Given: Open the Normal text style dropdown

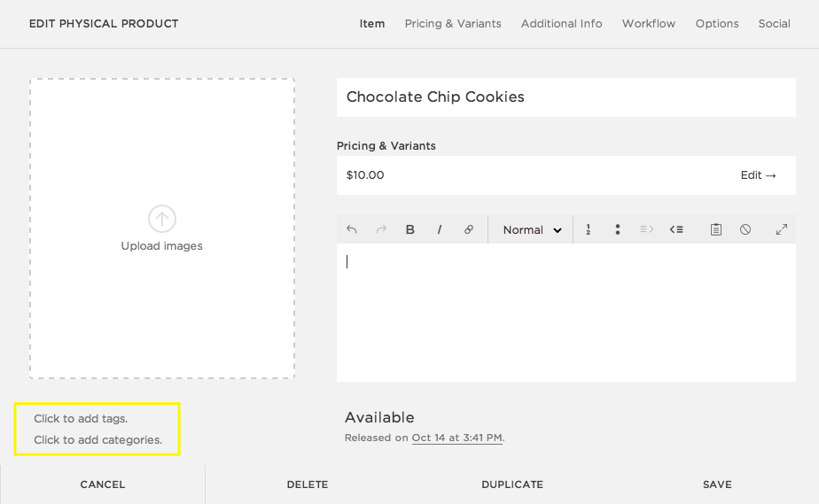Looking at the screenshot, I should click(x=532, y=229).
